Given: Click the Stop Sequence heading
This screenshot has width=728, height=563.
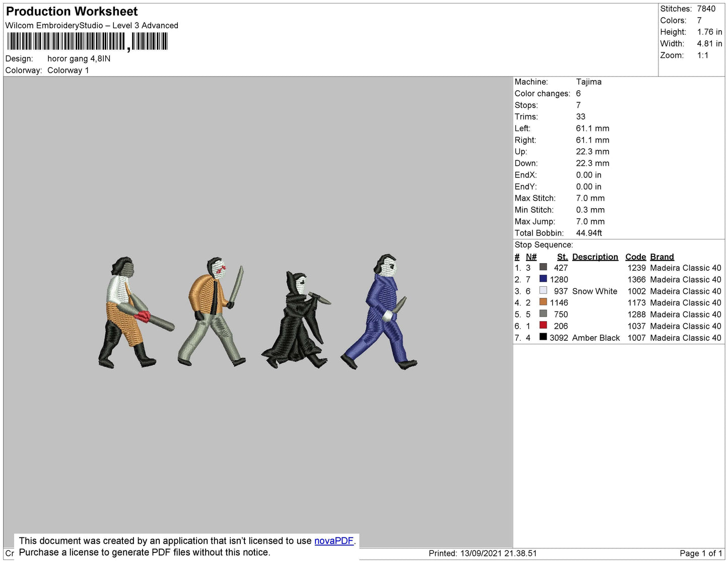Looking at the screenshot, I should [x=544, y=244].
